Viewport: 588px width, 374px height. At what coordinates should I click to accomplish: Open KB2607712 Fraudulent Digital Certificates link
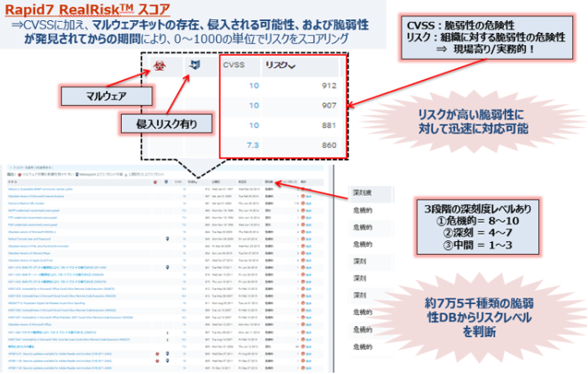tap(46, 303)
